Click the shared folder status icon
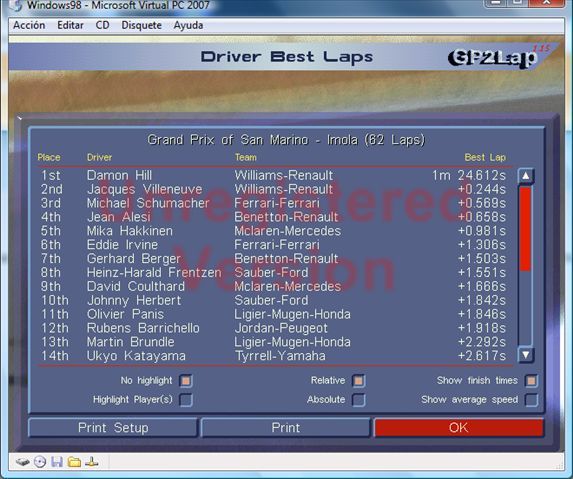This screenshot has width=573, height=479. pos(74,462)
